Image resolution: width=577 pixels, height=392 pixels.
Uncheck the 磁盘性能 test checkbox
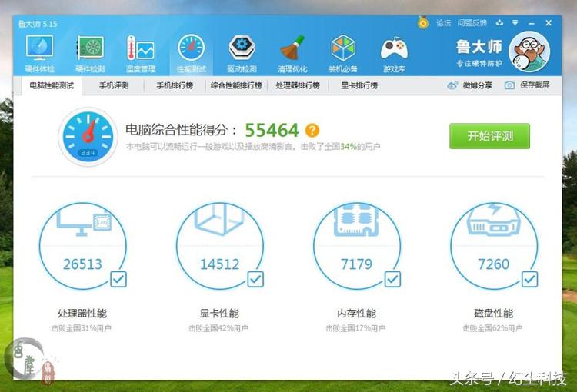530,279
